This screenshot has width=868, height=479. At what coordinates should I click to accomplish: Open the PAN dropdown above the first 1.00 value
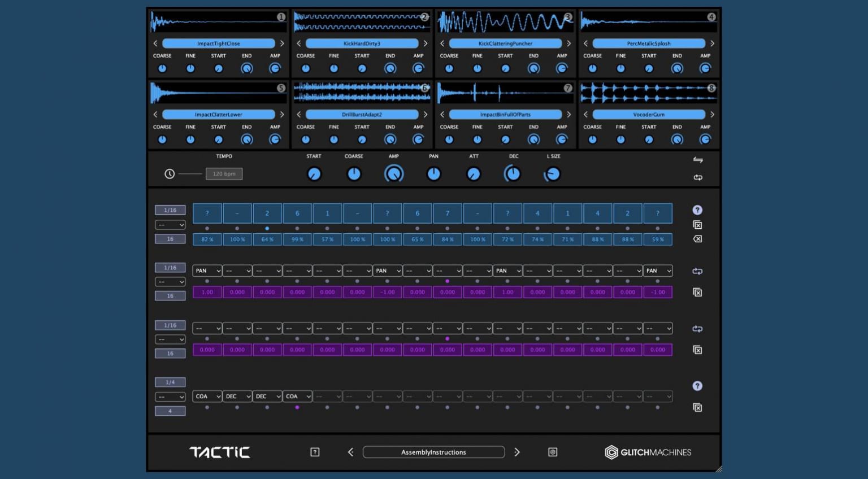(207, 271)
